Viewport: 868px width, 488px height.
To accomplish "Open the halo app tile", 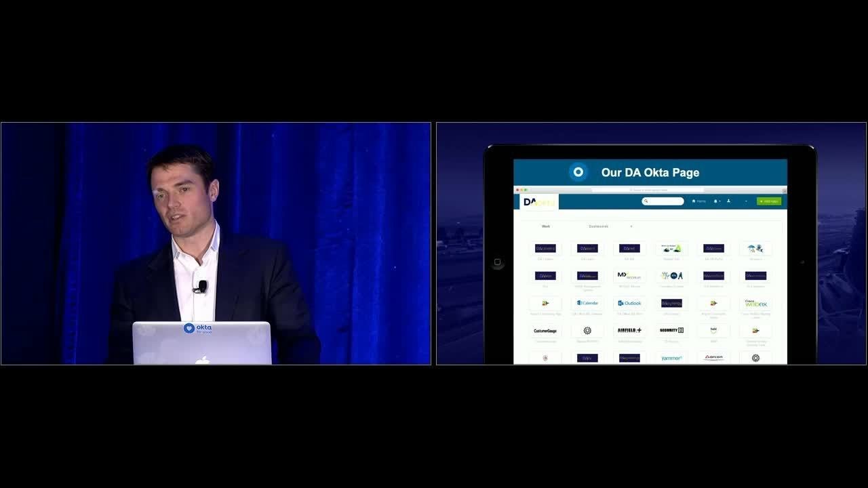I will coord(713,331).
